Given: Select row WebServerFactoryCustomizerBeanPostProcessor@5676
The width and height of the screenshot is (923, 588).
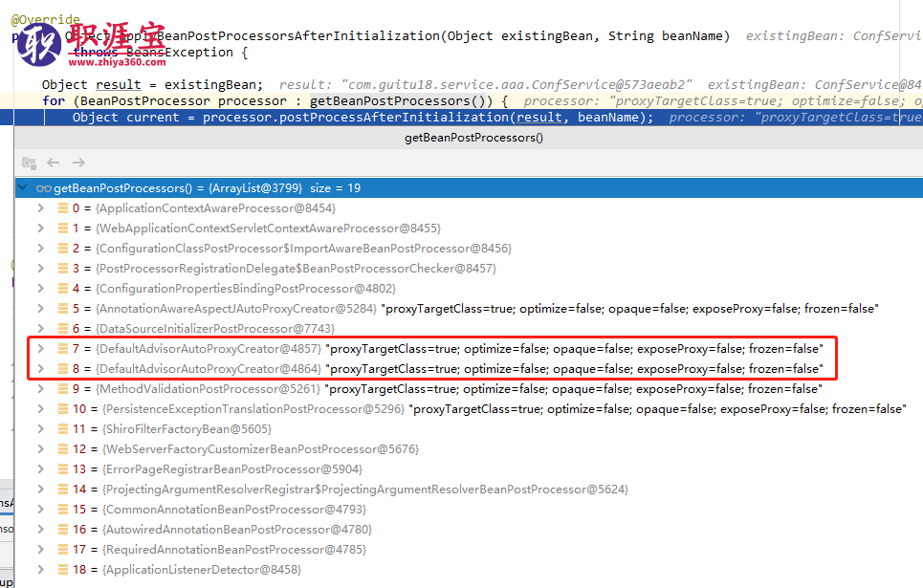Looking at the screenshot, I should click(x=469, y=448).
